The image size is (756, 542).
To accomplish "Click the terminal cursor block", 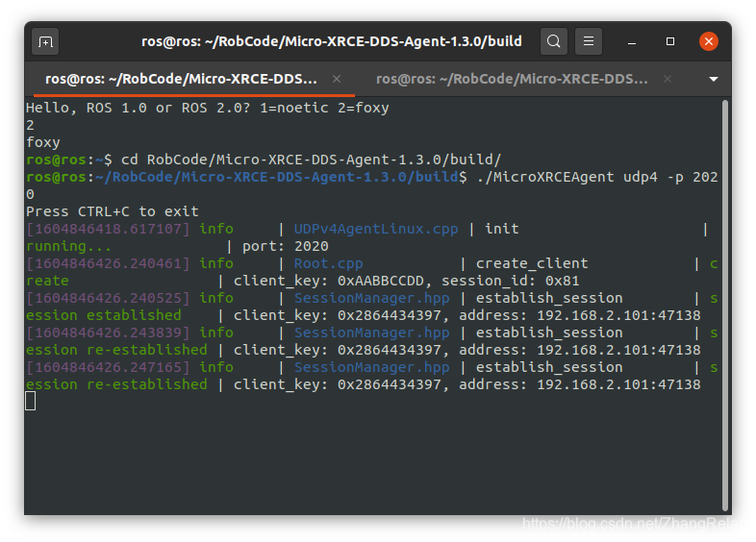I will point(31,401).
